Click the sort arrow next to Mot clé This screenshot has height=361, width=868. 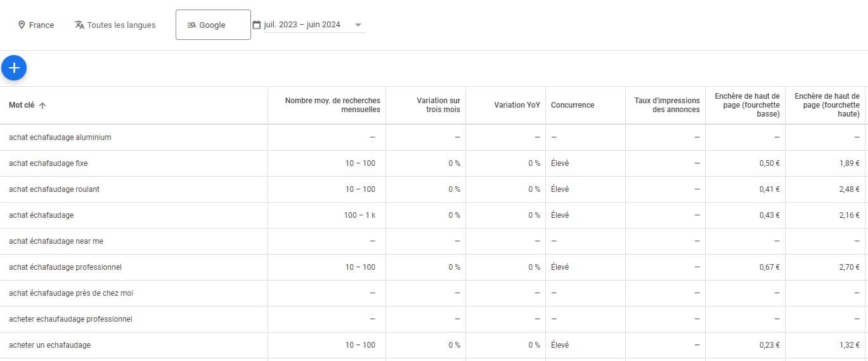click(x=42, y=106)
